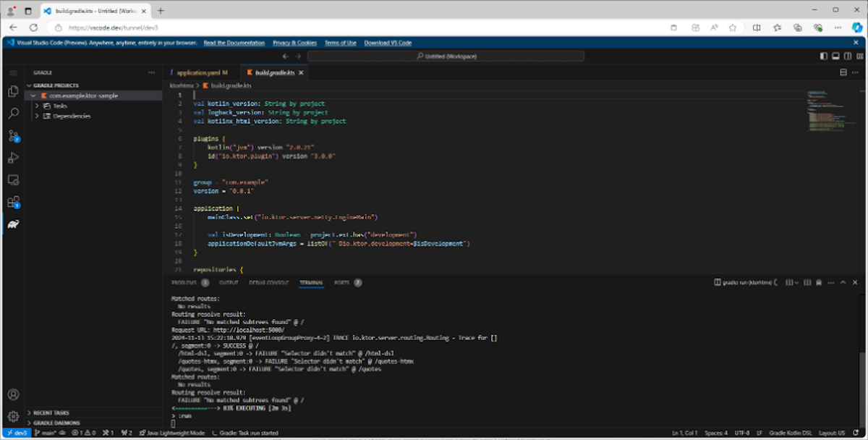Split the editor using the top-right icon
Viewport: 868px width, 440px height.
click(x=843, y=72)
